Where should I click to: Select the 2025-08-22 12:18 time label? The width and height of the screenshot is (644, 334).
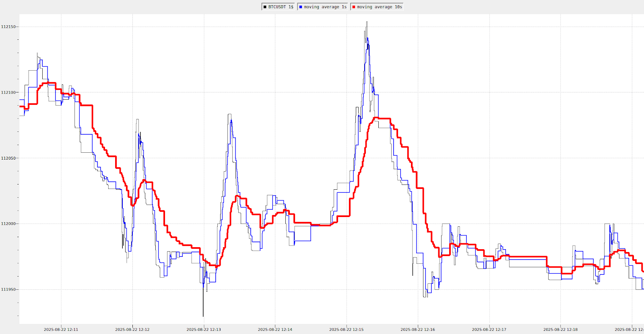tap(560, 330)
